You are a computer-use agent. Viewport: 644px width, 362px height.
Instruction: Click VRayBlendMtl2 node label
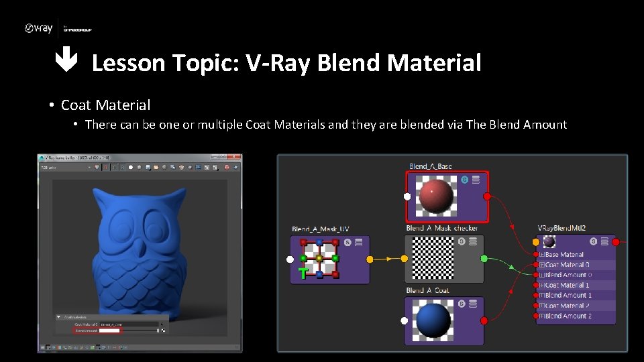[x=561, y=228]
